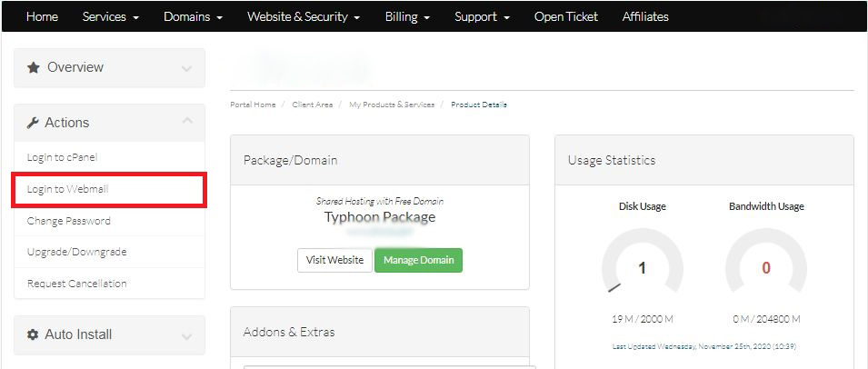Image resolution: width=868 pixels, height=369 pixels.
Task: Open the Affiliates menu item
Action: 645,16
